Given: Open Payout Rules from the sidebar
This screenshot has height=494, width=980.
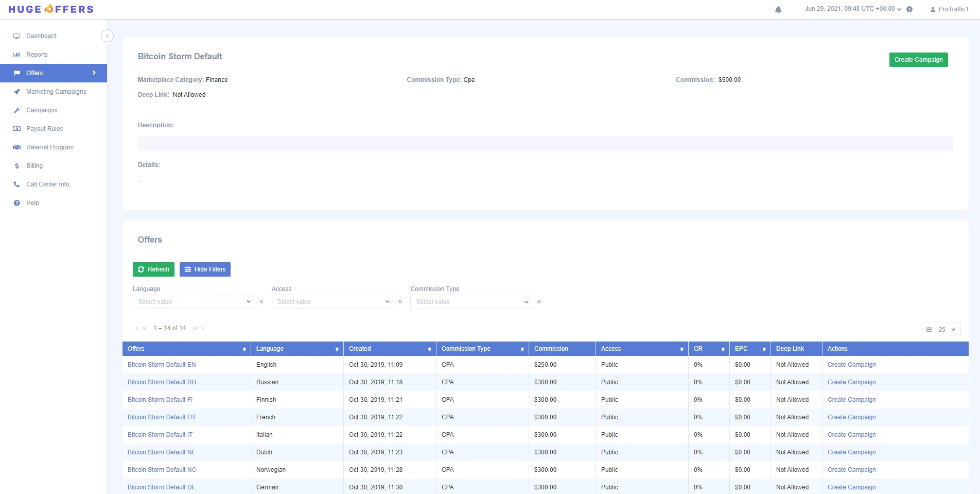Looking at the screenshot, I should [x=44, y=129].
